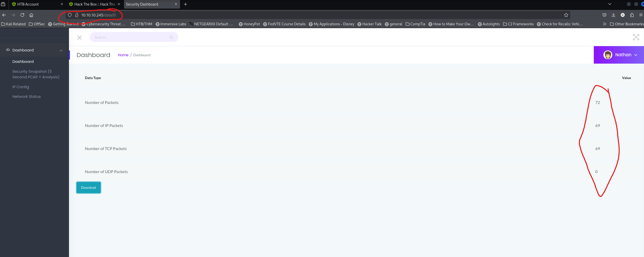Open the list-all-tabs dropdown arrow

610,4
